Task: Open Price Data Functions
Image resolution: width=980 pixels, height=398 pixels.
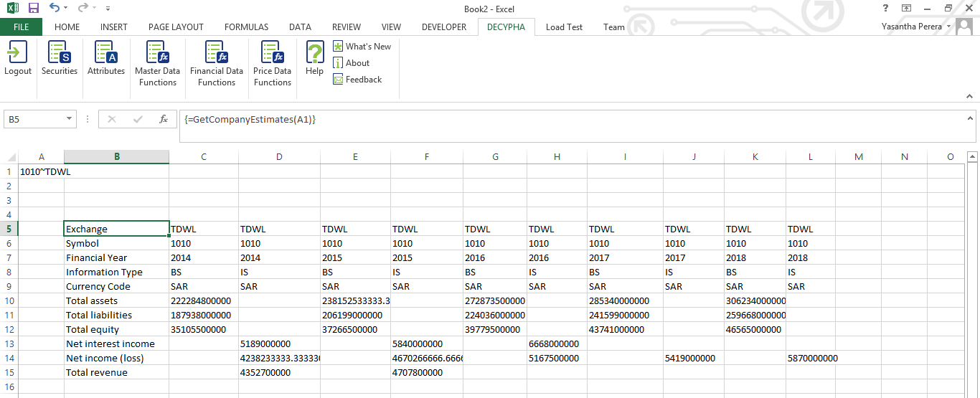Action: pyautogui.click(x=273, y=64)
